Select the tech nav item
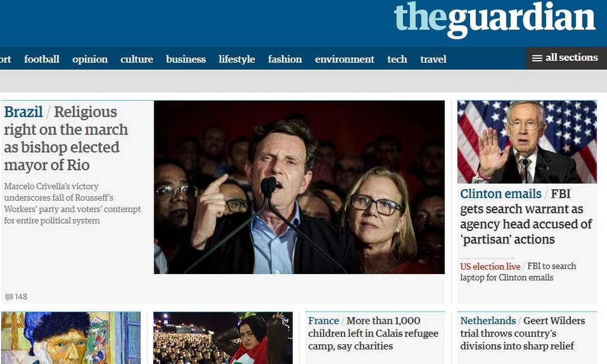The height and width of the screenshot is (364, 607). click(397, 59)
